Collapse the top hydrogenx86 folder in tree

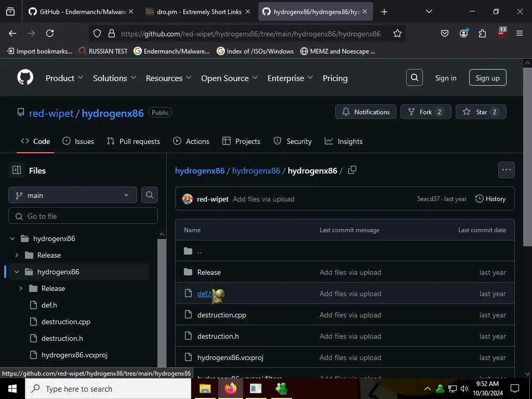[x=12, y=238]
